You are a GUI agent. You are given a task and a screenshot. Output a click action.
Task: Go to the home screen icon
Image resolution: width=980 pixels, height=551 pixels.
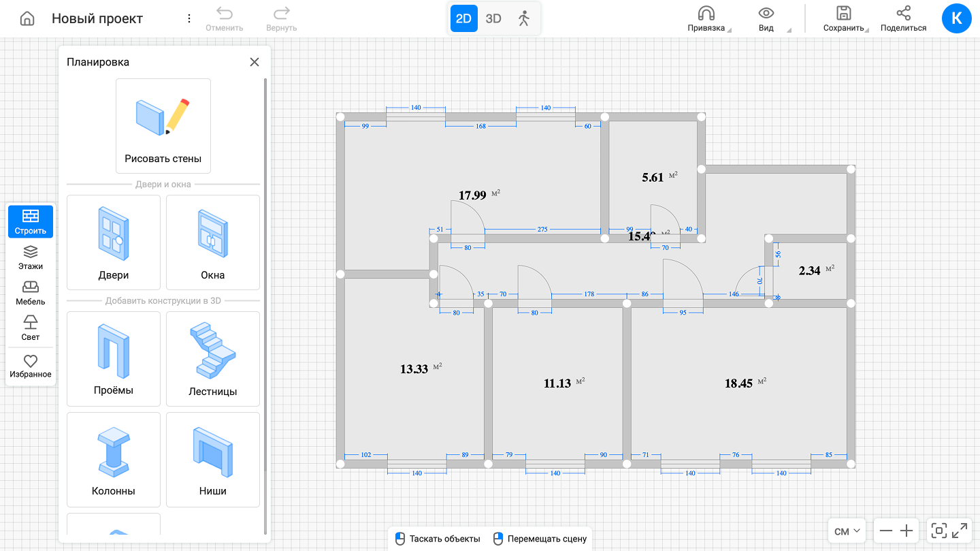pyautogui.click(x=27, y=18)
